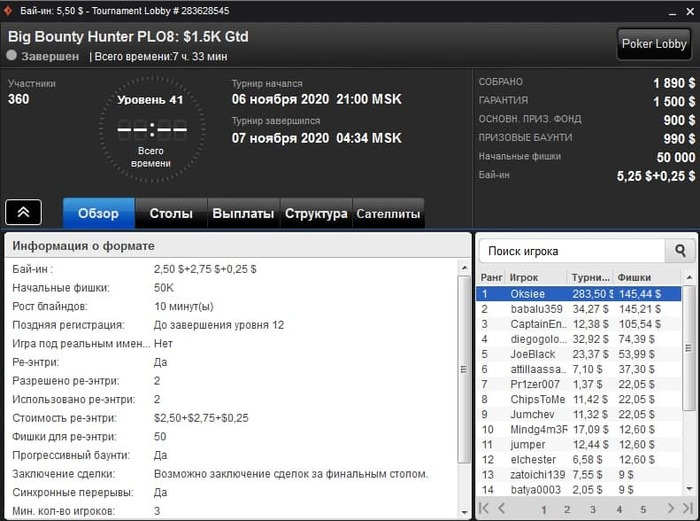This screenshot has height=521, width=700.
Task: Select the diegogolo... player row
Action: coord(579,339)
